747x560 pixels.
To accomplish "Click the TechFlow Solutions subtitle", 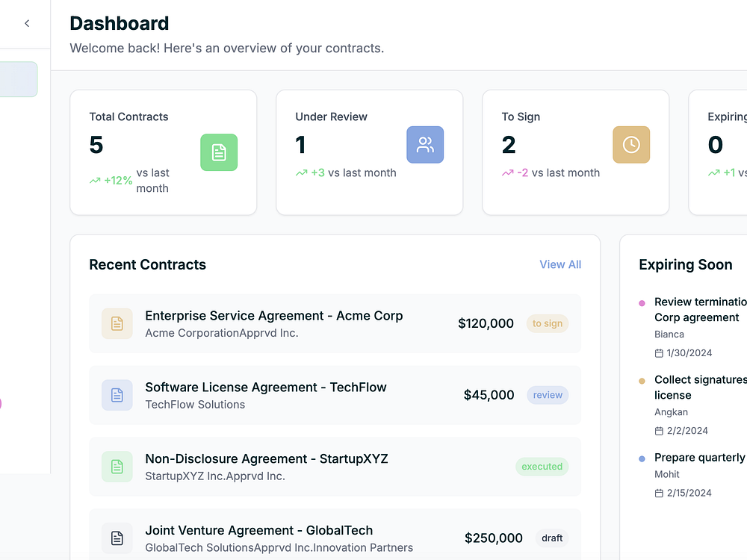I will point(195,404).
